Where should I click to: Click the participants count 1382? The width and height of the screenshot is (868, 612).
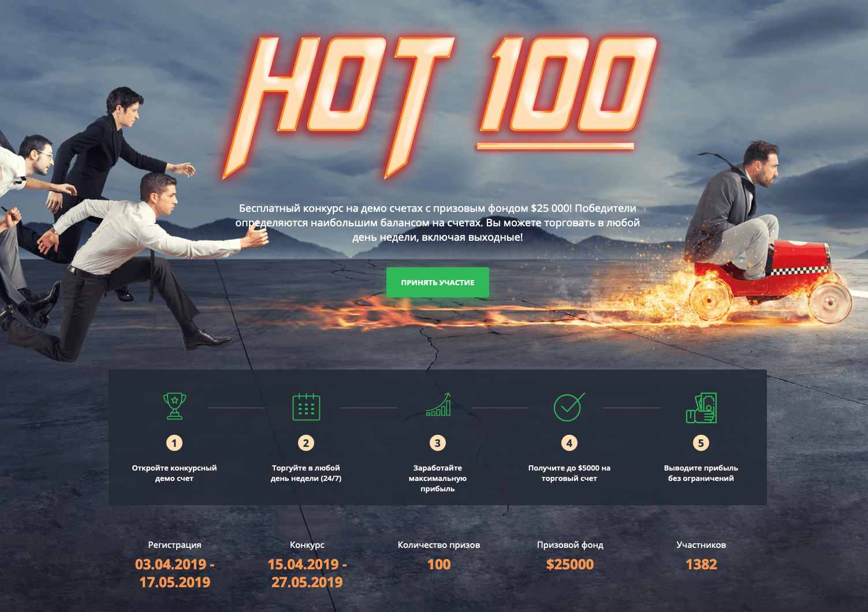point(701,564)
